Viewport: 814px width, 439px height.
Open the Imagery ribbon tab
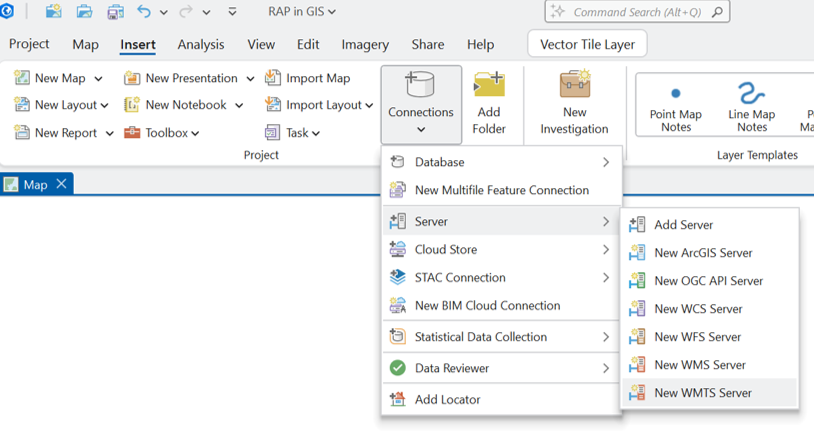(x=365, y=44)
